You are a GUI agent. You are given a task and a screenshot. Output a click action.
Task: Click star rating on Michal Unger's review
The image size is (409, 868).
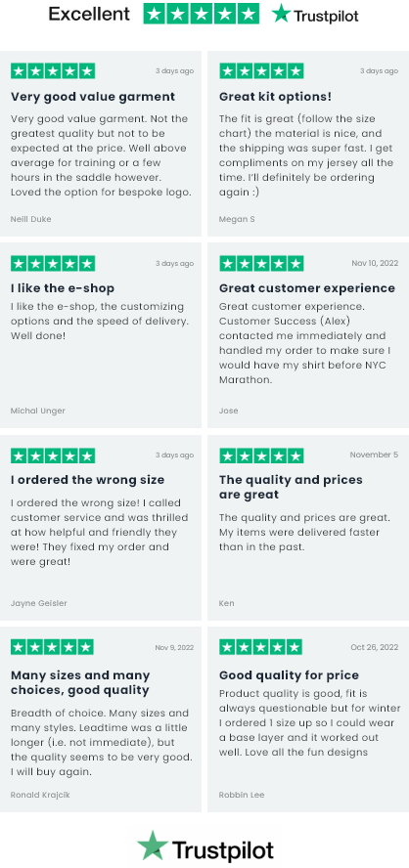53,264
